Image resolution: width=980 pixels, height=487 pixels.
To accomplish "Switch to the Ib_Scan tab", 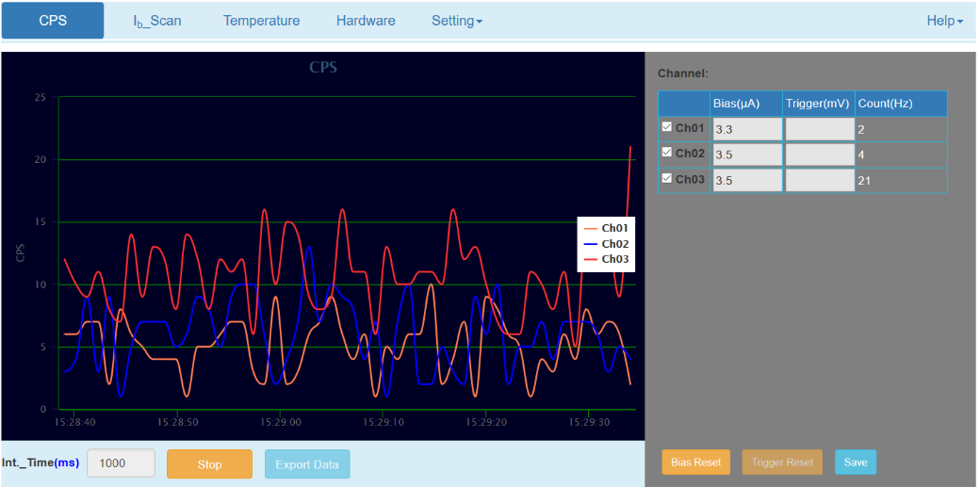I will point(157,21).
